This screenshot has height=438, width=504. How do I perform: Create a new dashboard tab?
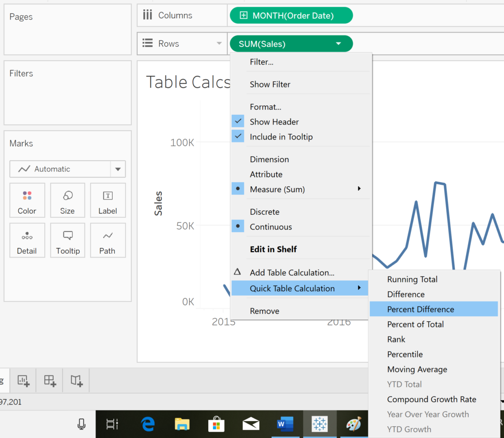(x=50, y=380)
